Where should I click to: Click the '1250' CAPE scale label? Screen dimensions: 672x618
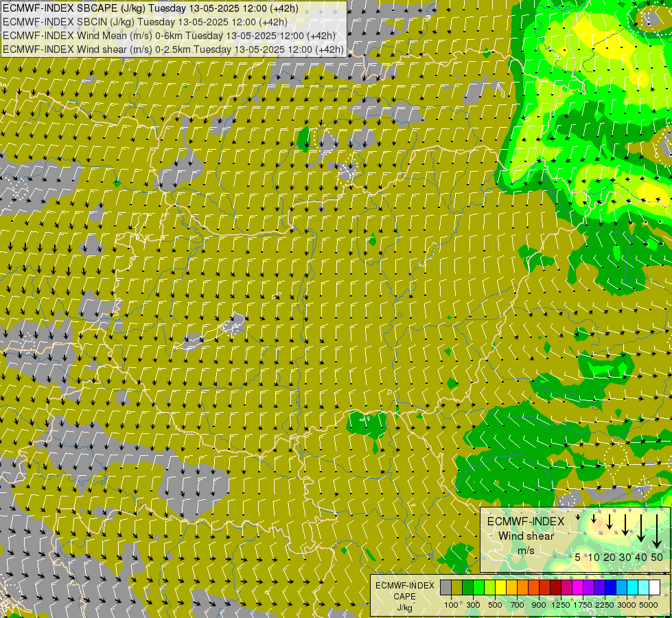561,605
